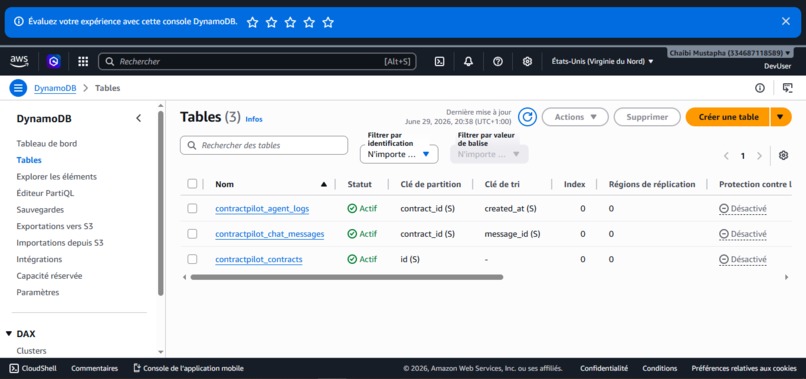Image resolution: width=806 pixels, height=379 pixels.
Task: Click the AWS logo home icon
Action: [x=19, y=62]
